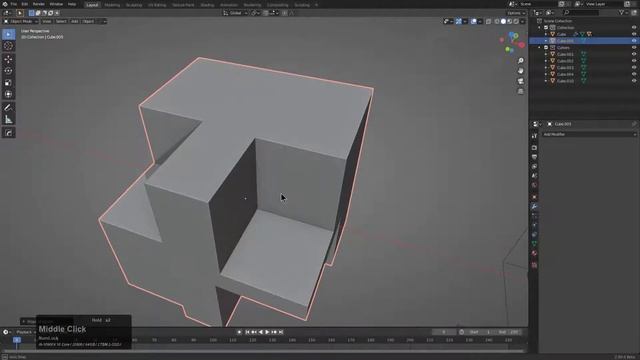Click the viewport zoom magnifier icon
Image resolution: width=640 pixels, height=360 pixels.
[520, 60]
